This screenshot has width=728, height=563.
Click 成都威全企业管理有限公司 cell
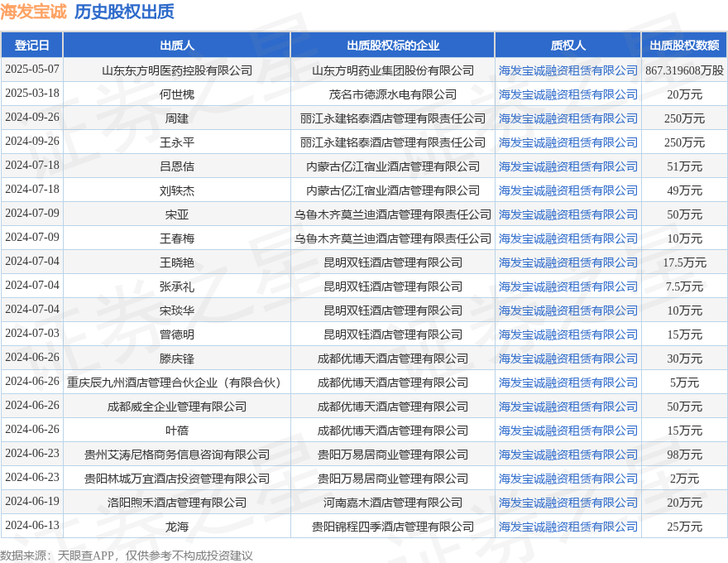click(177, 407)
